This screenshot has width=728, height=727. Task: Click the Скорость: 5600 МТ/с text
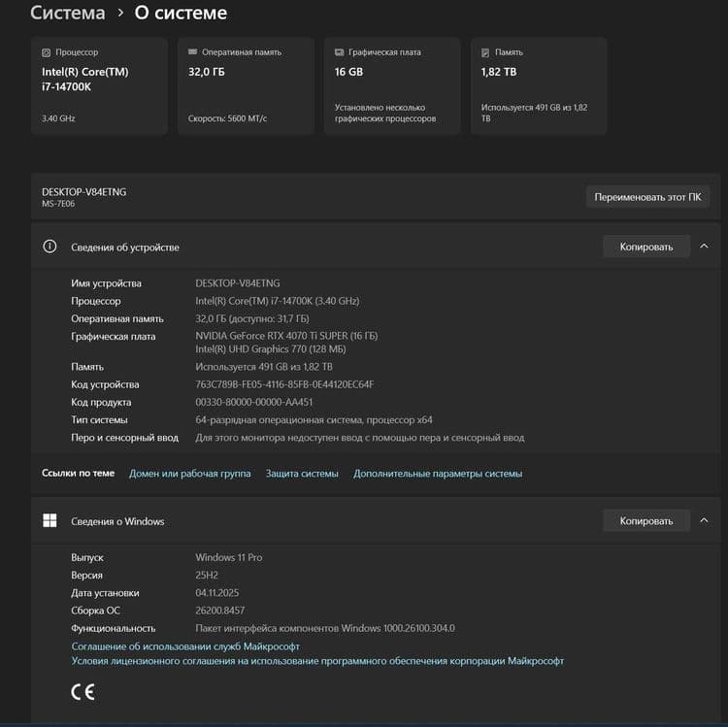click(x=227, y=118)
